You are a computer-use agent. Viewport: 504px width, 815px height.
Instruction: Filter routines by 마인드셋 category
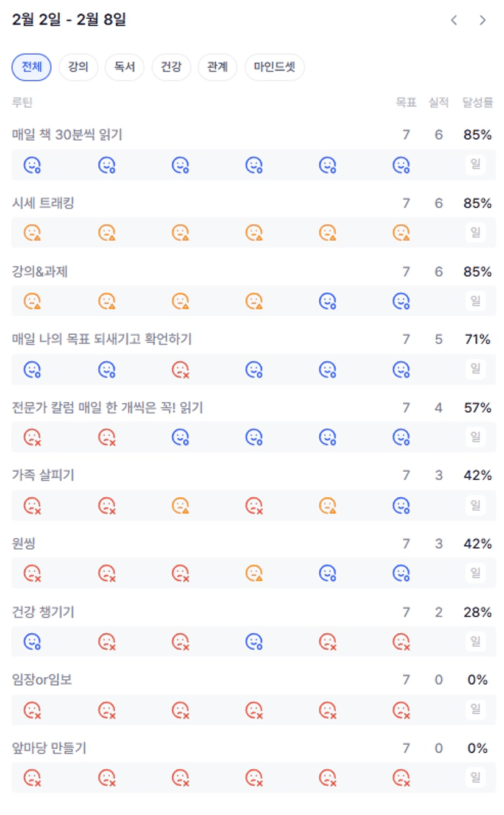(274, 67)
